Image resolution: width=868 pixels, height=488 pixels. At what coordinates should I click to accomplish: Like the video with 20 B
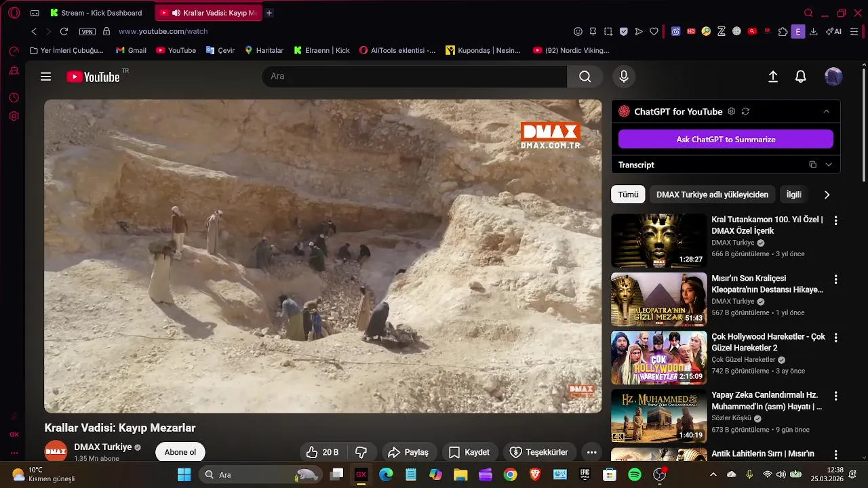[322, 452]
